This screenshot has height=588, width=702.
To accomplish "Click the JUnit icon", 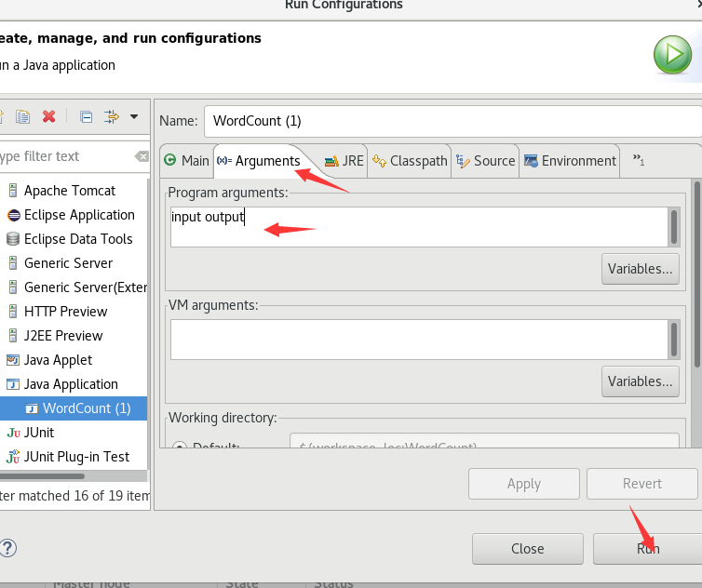I will (x=13, y=433).
